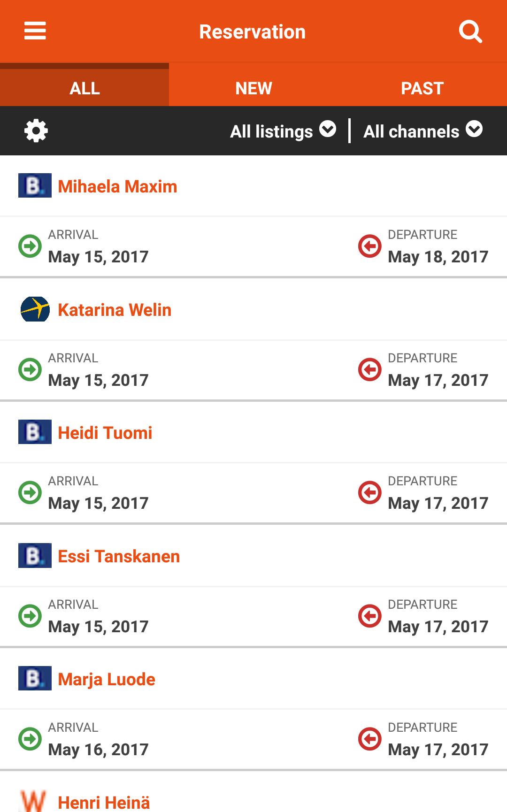Tap chevron arrow next to All channels
Screen dimensions: 507x812
[x=474, y=129]
